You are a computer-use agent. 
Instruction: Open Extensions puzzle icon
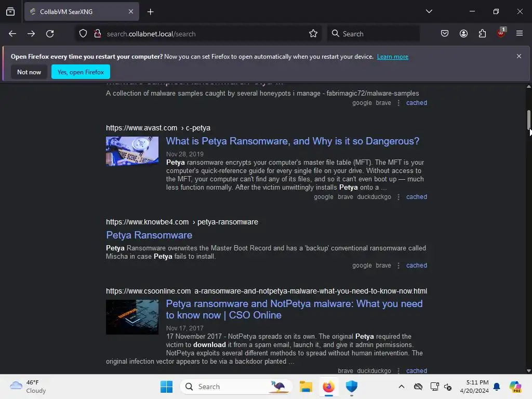[482, 34]
